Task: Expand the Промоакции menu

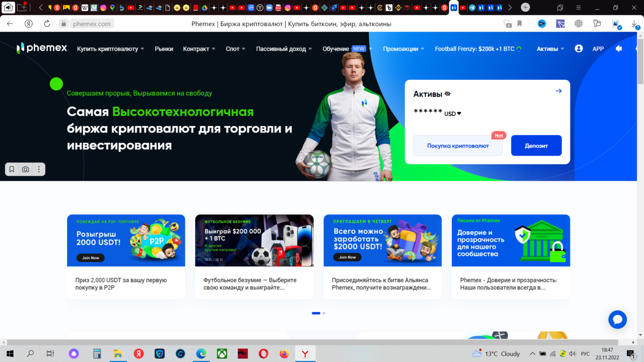Action: [404, 49]
